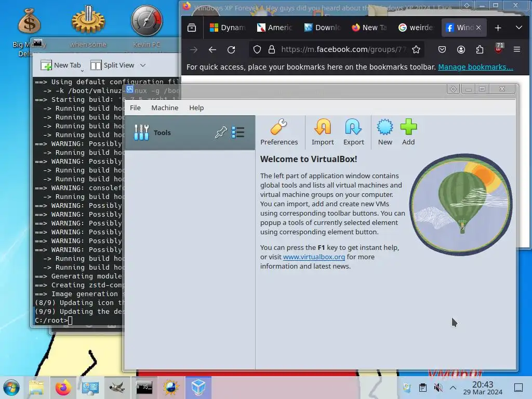Click the Export appliance icon in VirtualBox
This screenshot has height=399, width=532.
coord(353,128)
